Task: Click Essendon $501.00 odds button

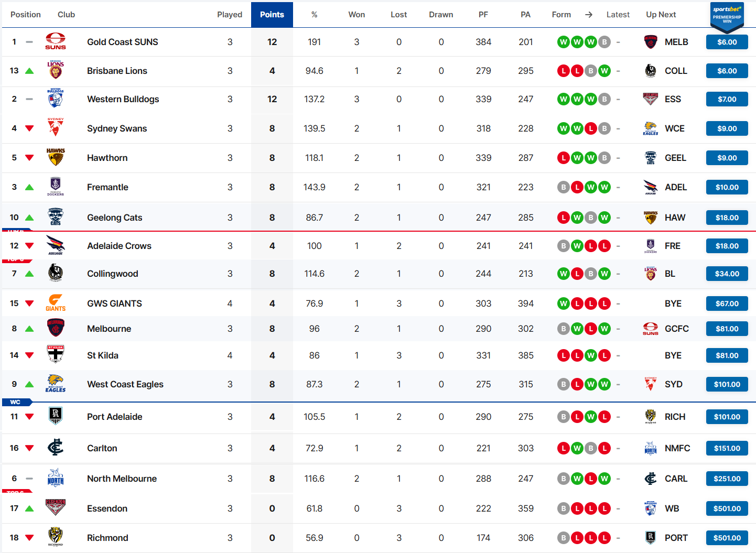Action: click(727, 508)
